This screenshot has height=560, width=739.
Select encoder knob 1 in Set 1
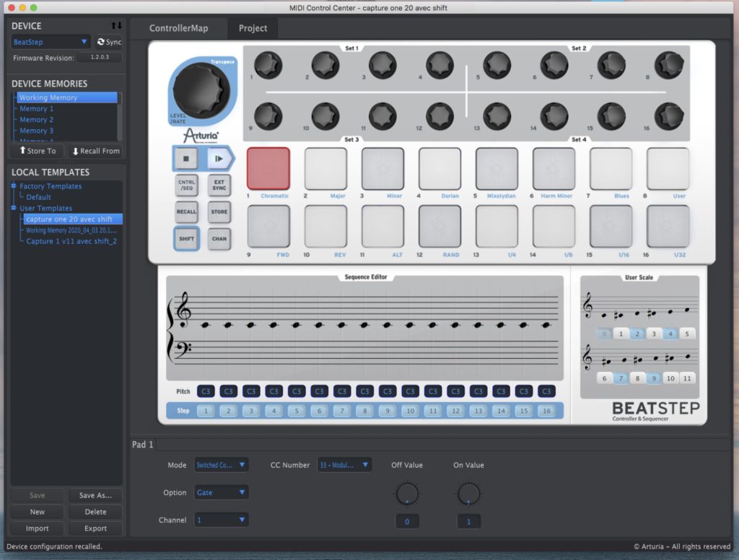268,65
